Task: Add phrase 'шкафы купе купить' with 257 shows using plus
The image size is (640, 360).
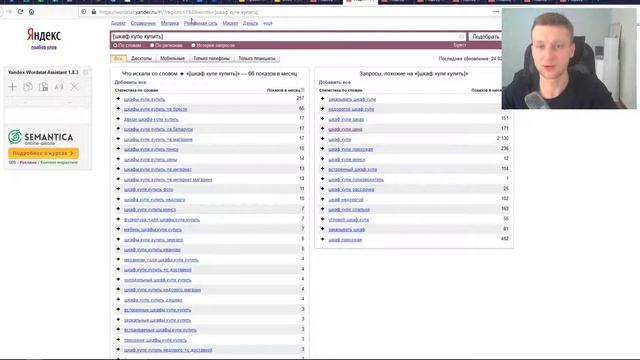Action: (x=118, y=99)
